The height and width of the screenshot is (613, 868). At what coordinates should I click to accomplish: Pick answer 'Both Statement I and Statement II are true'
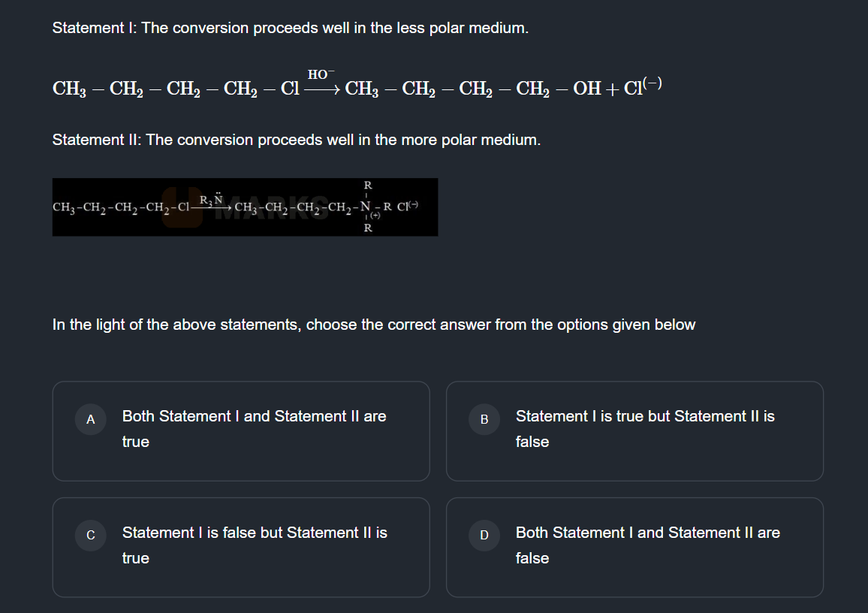pyautogui.click(x=255, y=428)
